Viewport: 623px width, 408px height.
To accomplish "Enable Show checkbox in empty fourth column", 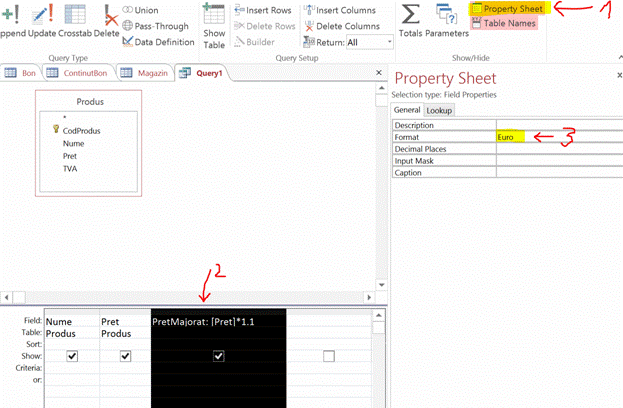I will click(x=328, y=356).
